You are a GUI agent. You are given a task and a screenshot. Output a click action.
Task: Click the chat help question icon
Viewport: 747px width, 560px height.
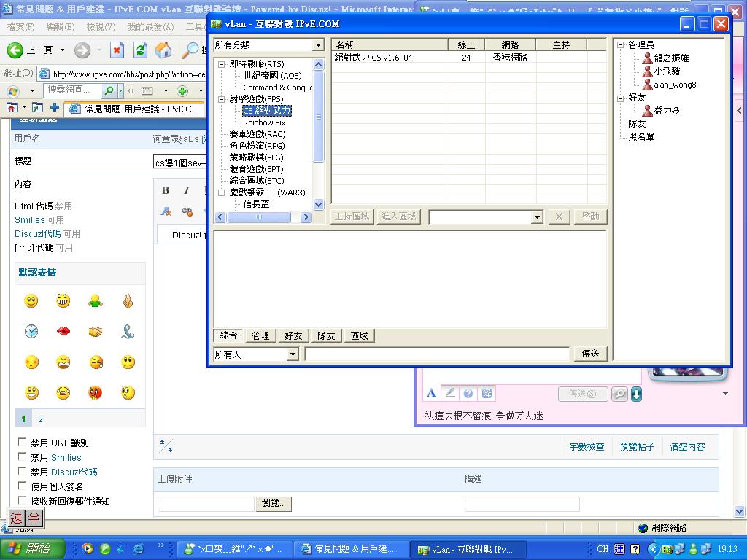click(x=468, y=393)
